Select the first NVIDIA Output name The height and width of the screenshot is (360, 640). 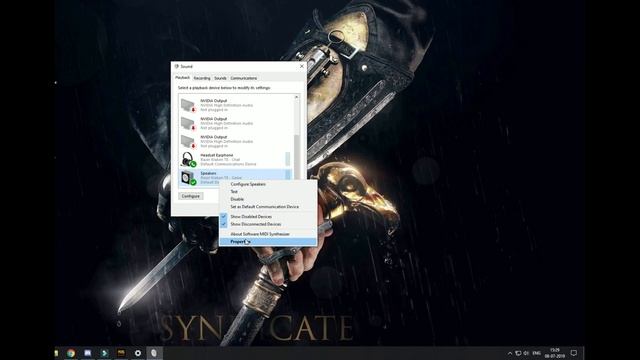[213, 100]
